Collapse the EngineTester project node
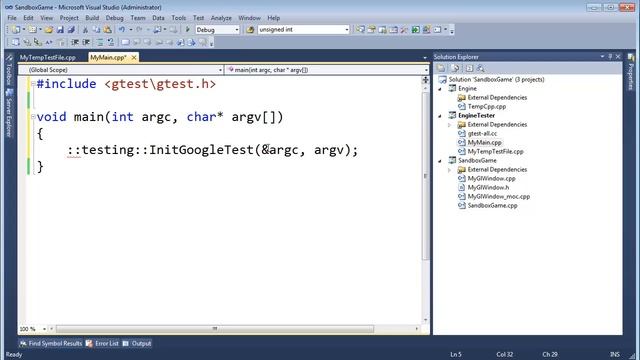This screenshot has height=360, width=640. pyautogui.click(x=440, y=116)
